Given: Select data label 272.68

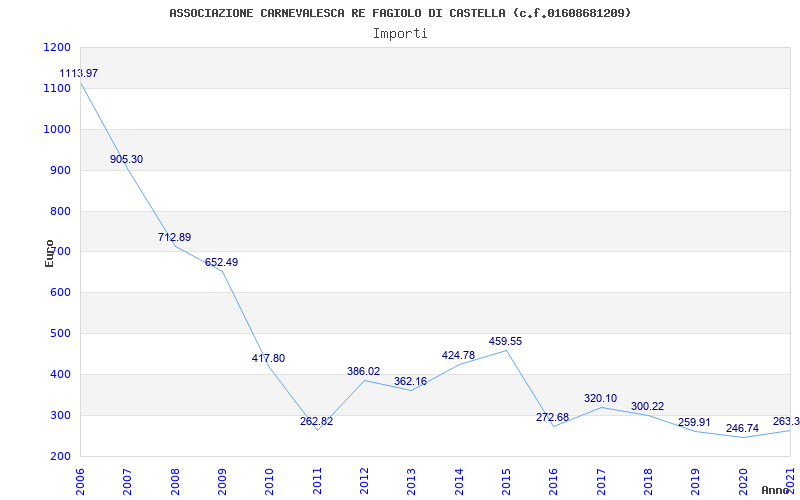Looking at the screenshot, I should point(552,417).
